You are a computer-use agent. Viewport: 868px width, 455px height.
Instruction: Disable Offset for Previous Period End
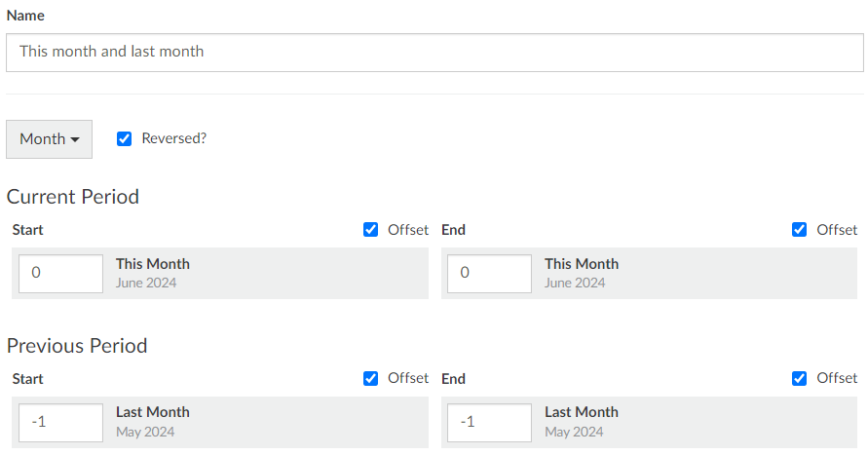(x=799, y=379)
